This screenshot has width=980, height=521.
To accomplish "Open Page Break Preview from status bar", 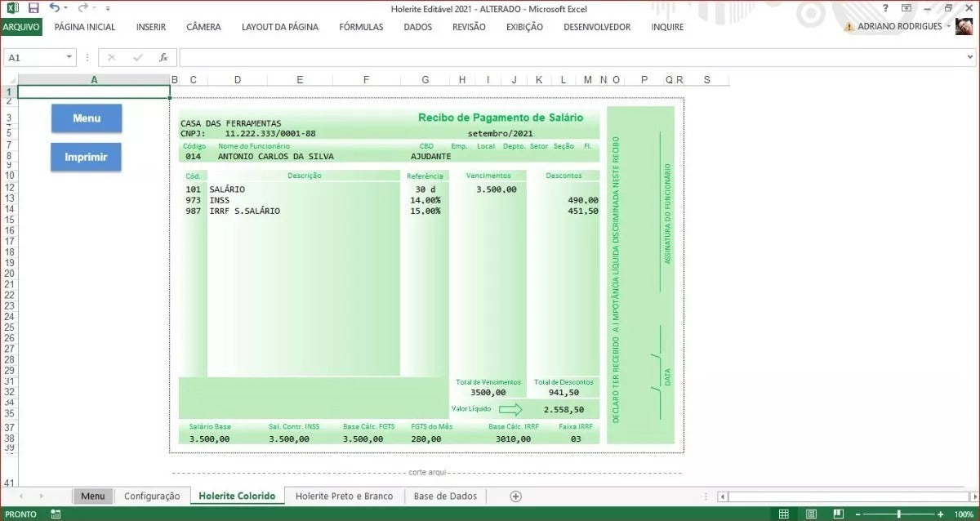I will 839,513.
